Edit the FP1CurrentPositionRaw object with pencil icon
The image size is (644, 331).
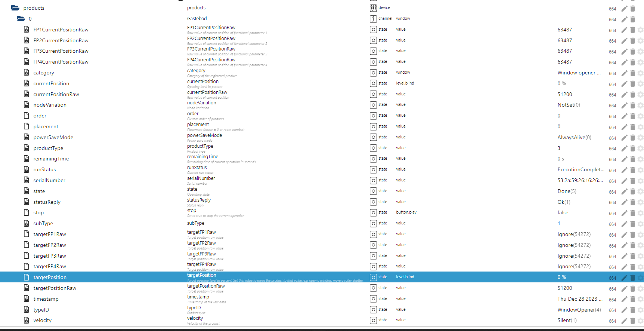pyautogui.click(x=624, y=30)
